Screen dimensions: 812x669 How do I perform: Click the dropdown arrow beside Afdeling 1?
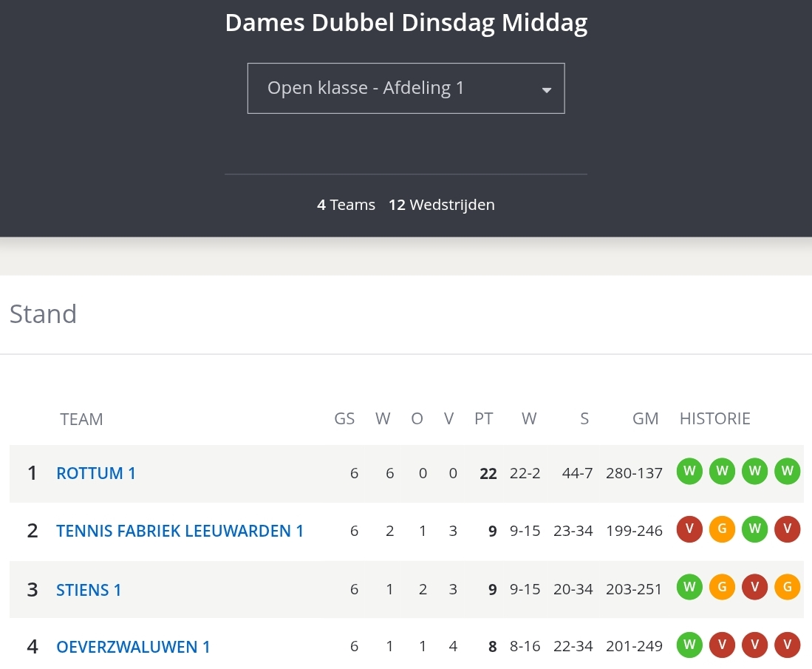pos(547,90)
